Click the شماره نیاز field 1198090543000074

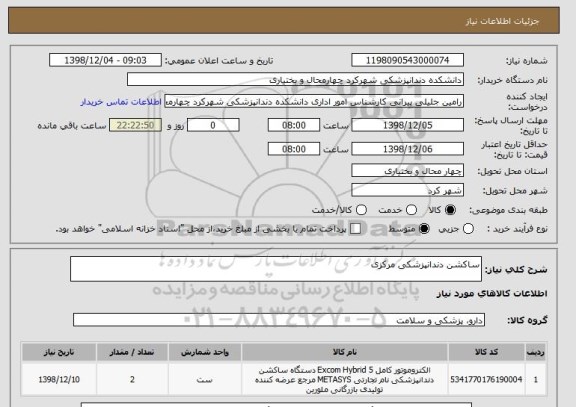[407, 60]
